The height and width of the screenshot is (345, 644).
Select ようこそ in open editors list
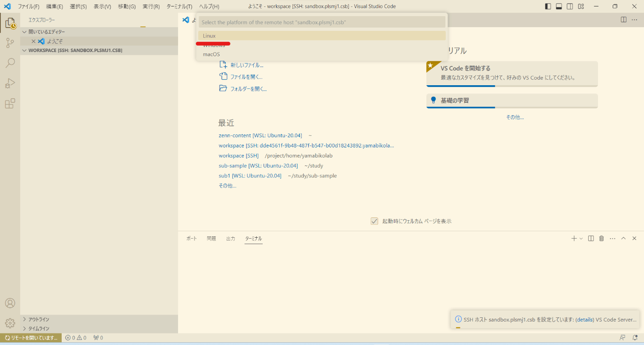tap(99, 41)
